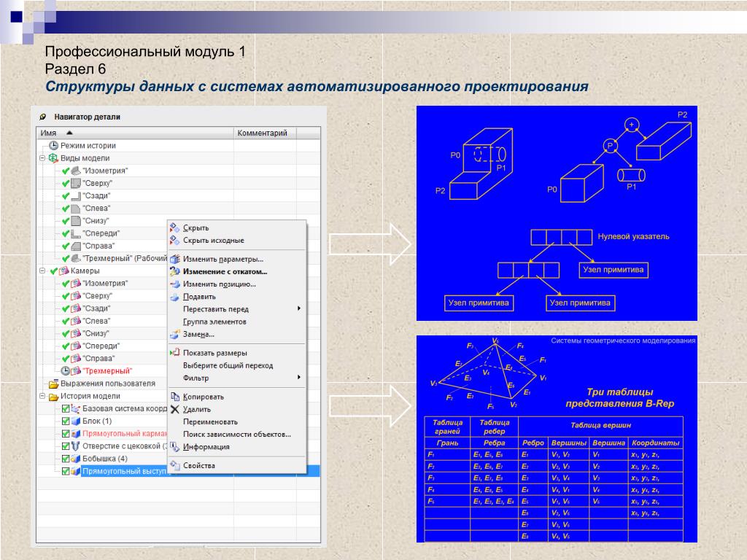Screen dimensions: 747x560
Task: Click the view icon next to "Снизу" under Виды модели
Action: point(76,220)
